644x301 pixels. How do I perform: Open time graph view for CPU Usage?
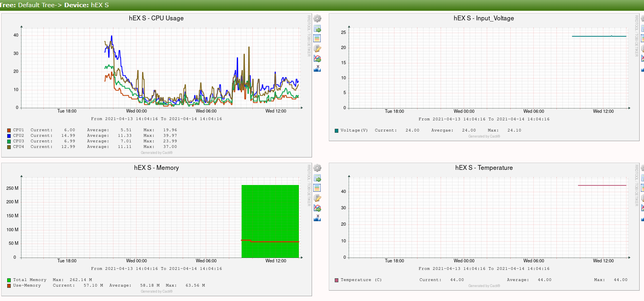pyautogui.click(x=317, y=38)
